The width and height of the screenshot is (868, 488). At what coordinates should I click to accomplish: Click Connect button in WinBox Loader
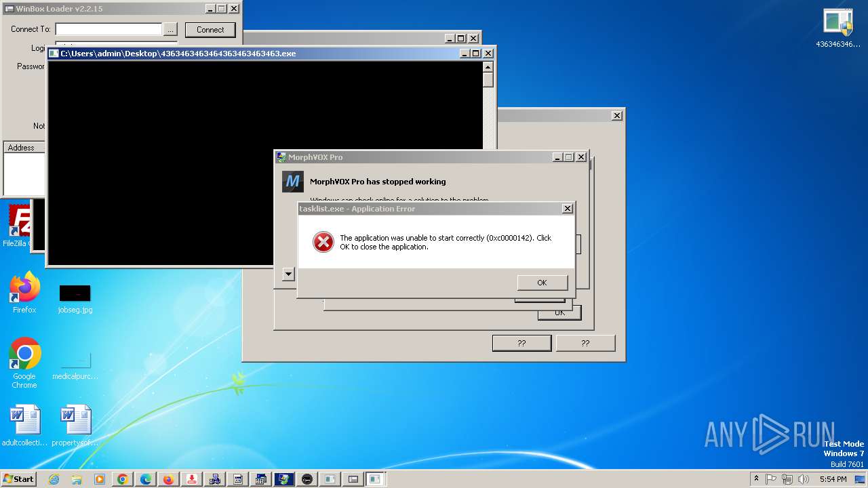[210, 30]
